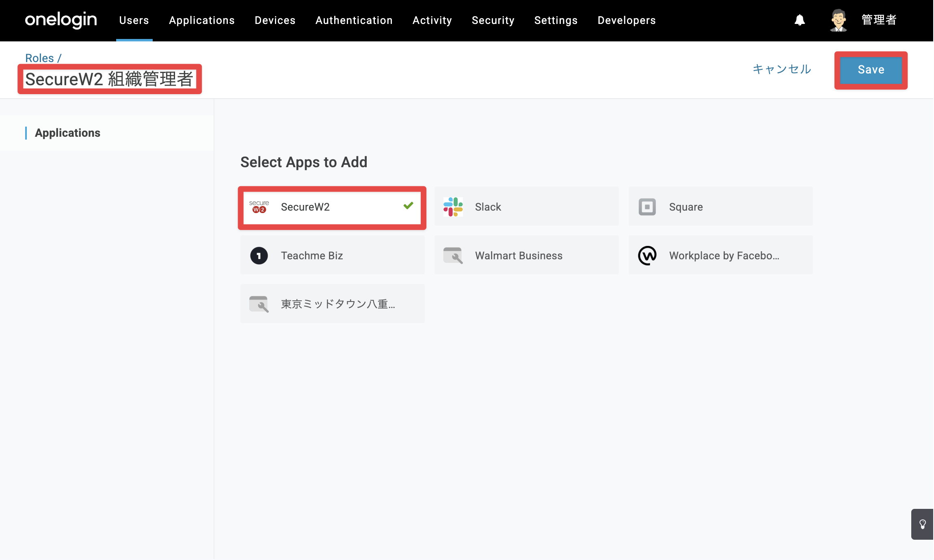Viewport: 934px width, 560px height.
Task: Select the Square app tile
Action: [x=721, y=207]
